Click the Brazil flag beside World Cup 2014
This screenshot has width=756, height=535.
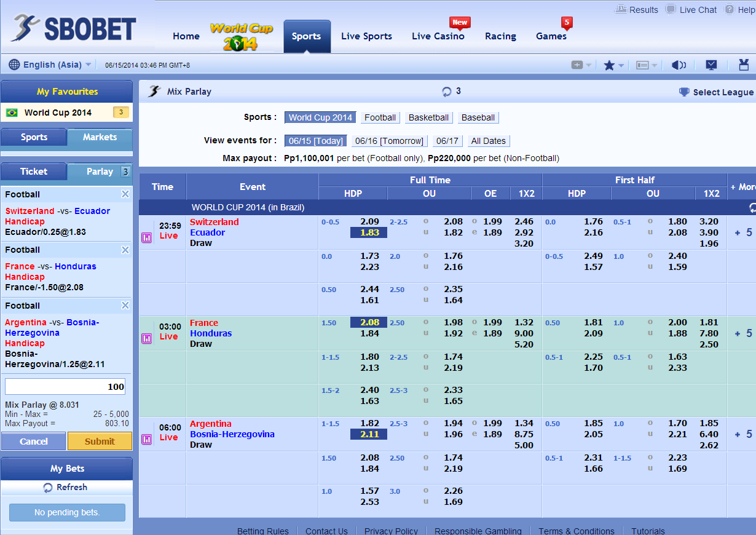(x=12, y=113)
